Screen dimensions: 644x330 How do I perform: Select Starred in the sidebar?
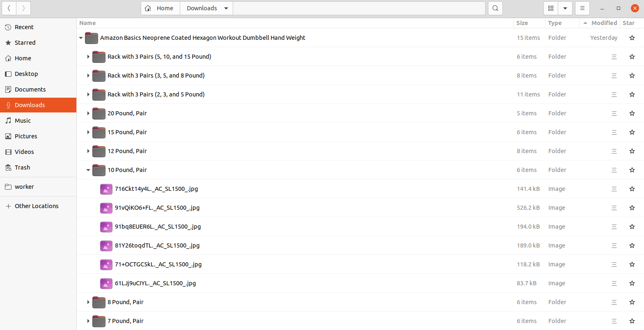[x=25, y=43]
